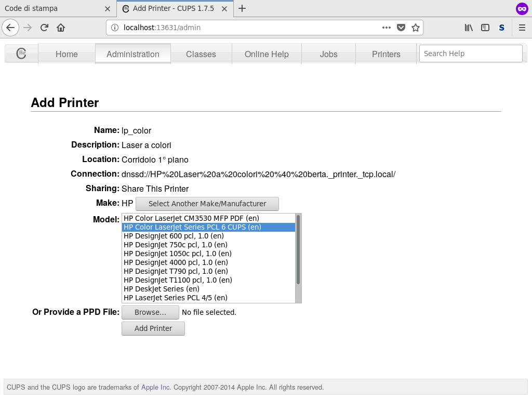The height and width of the screenshot is (399, 532).
Task: Open the Firefox hamburger menu
Action: [522, 28]
